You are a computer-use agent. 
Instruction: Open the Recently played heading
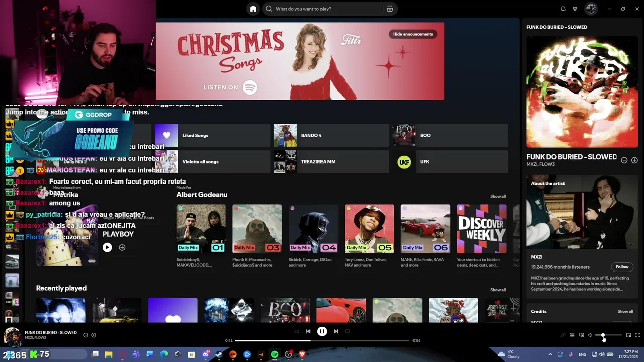61,288
